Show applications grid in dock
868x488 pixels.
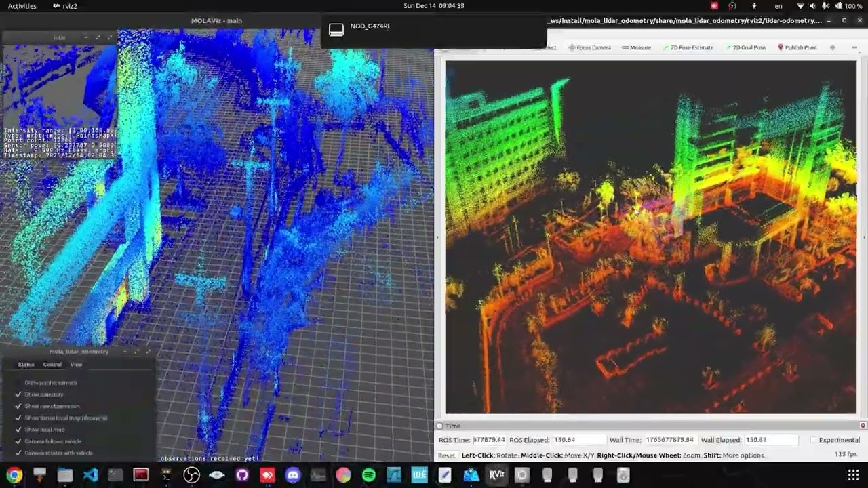coord(853,475)
